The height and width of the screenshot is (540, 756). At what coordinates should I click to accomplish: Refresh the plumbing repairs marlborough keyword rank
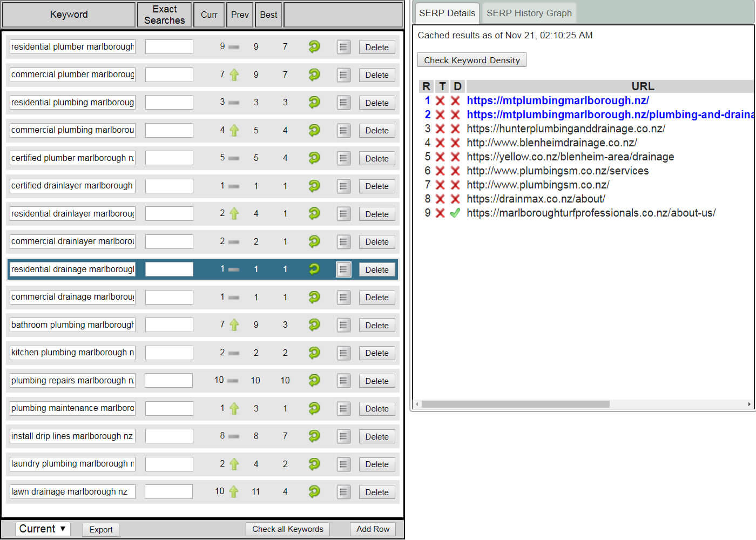pos(314,381)
